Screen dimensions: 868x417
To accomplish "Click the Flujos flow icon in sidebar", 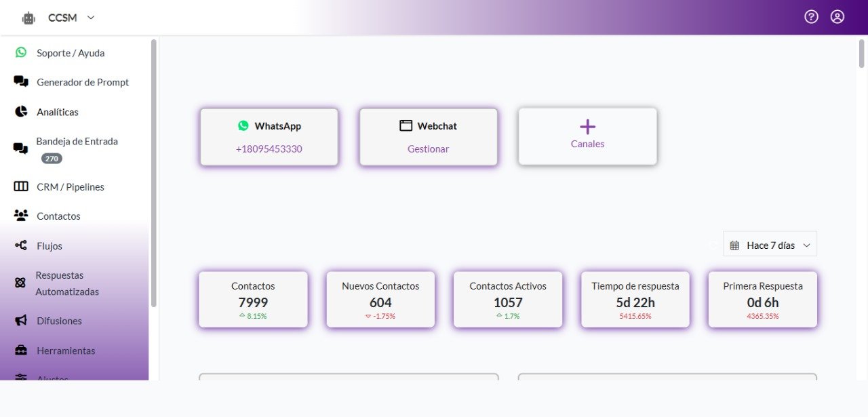I will click(x=21, y=245).
